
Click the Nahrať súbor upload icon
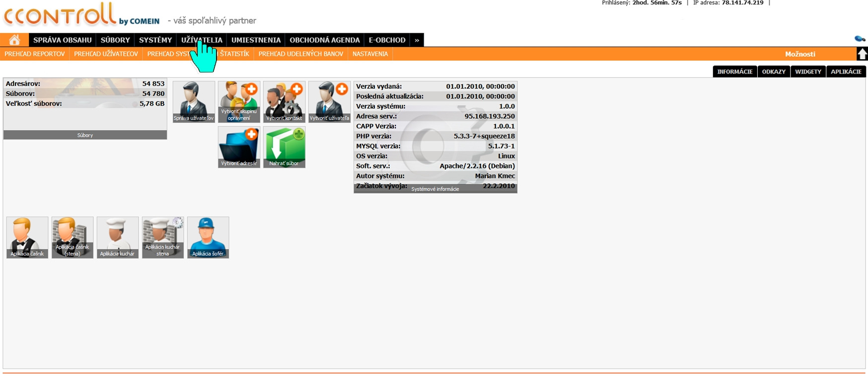284,147
